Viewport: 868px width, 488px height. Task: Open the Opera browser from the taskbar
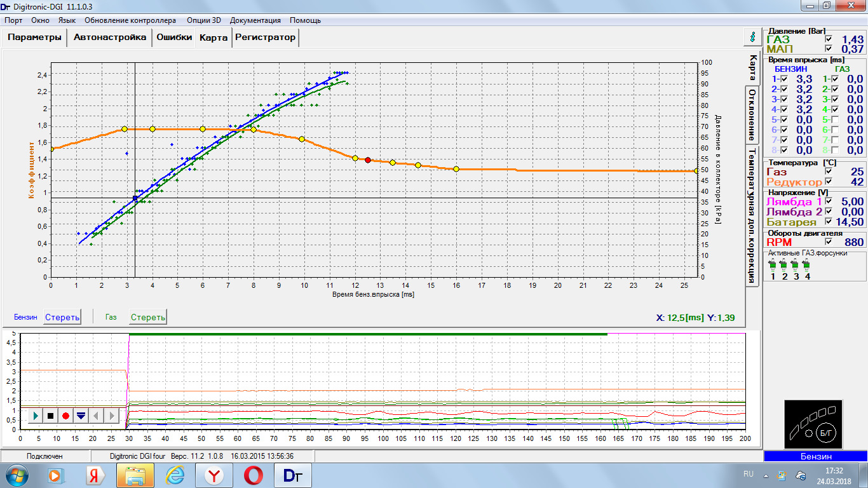(254, 475)
